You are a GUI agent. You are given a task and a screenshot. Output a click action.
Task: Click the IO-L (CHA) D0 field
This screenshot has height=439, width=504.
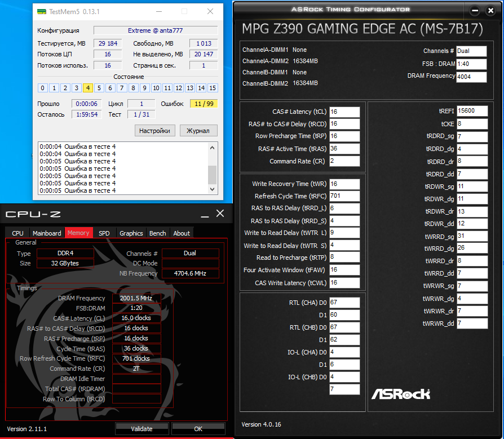(x=344, y=352)
